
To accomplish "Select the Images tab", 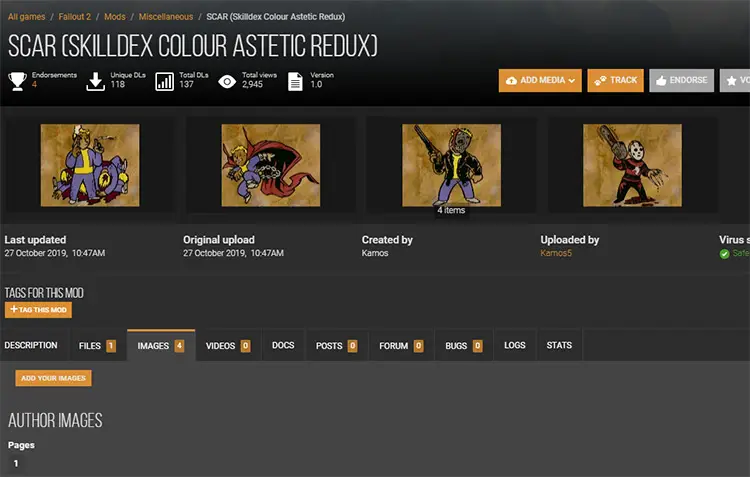I will 161,345.
